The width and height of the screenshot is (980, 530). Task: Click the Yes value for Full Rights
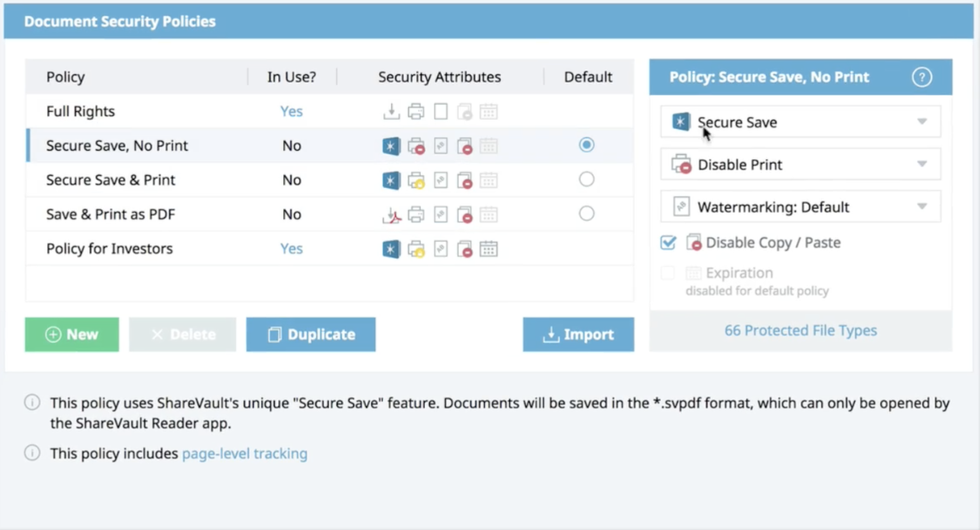pos(292,111)
